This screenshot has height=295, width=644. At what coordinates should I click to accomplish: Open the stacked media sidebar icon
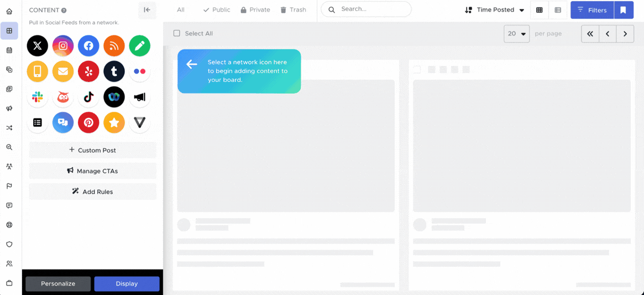click(x=9, y=89)
